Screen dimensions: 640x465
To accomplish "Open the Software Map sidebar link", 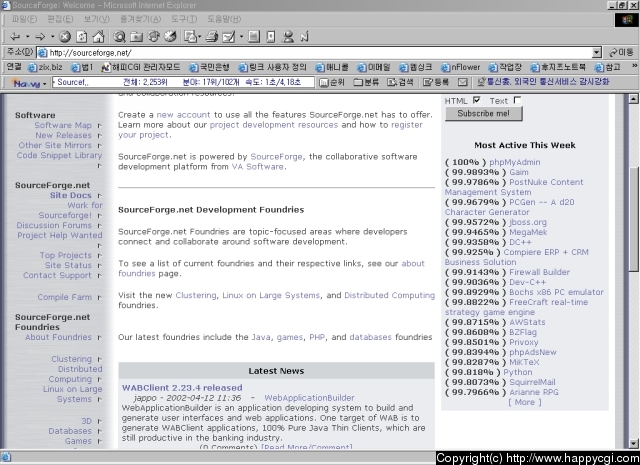I will [63, 125].
